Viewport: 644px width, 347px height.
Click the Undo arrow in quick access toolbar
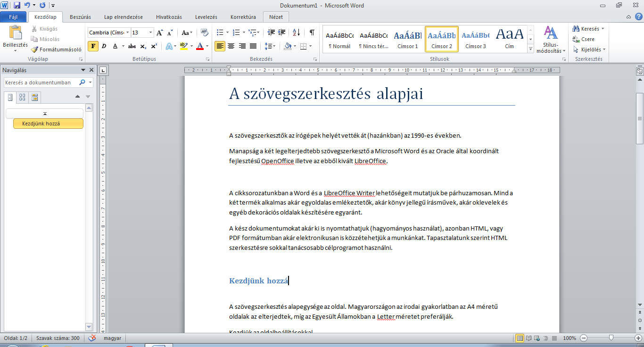coord(27,6)
